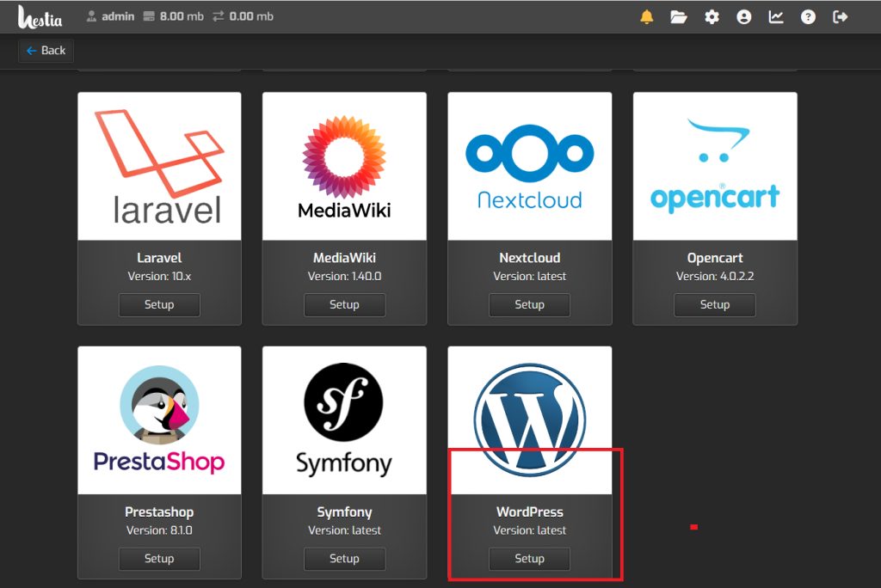The width and height of the screenshot is (881, 588).
Task: Click the 8.00 mb disk usage value
Action: (182, 16)
